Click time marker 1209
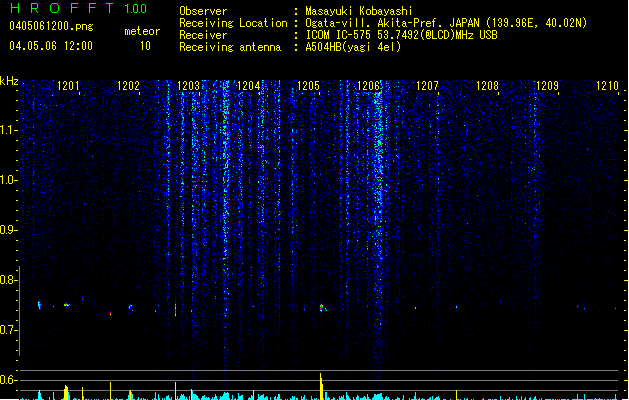Viewport: 629px width, 400px height. [547, 86]
